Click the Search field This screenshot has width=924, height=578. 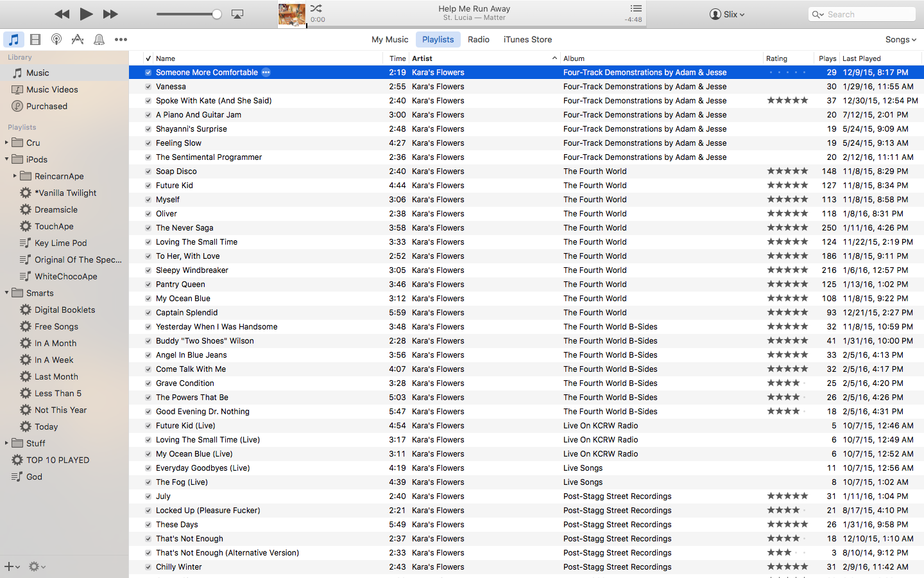[862, 14]
